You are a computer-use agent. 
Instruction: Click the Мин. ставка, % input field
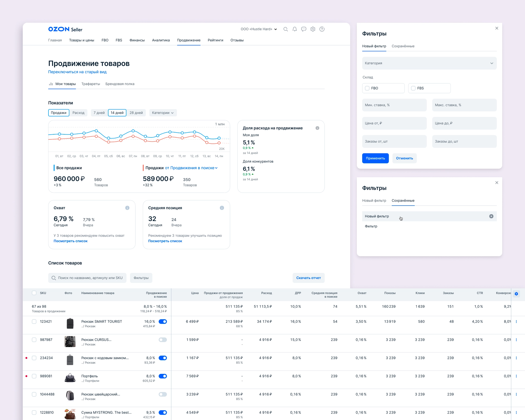coord(394,105)
